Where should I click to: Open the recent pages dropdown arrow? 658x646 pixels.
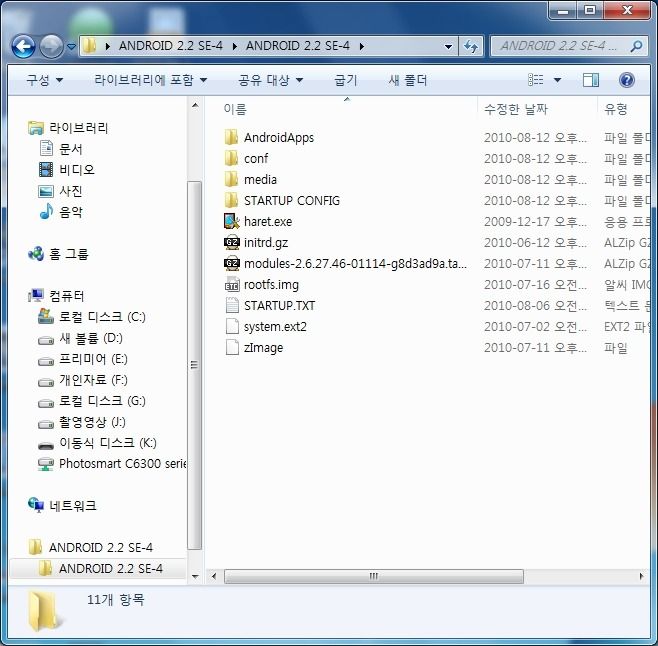point(71,47)
